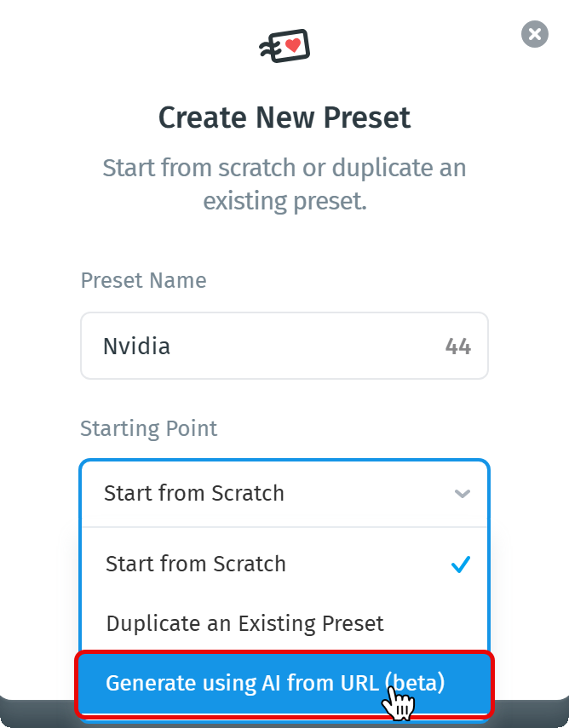Click the 44 character counter
The image size is (569, 728).
click(x=458, y=347)
